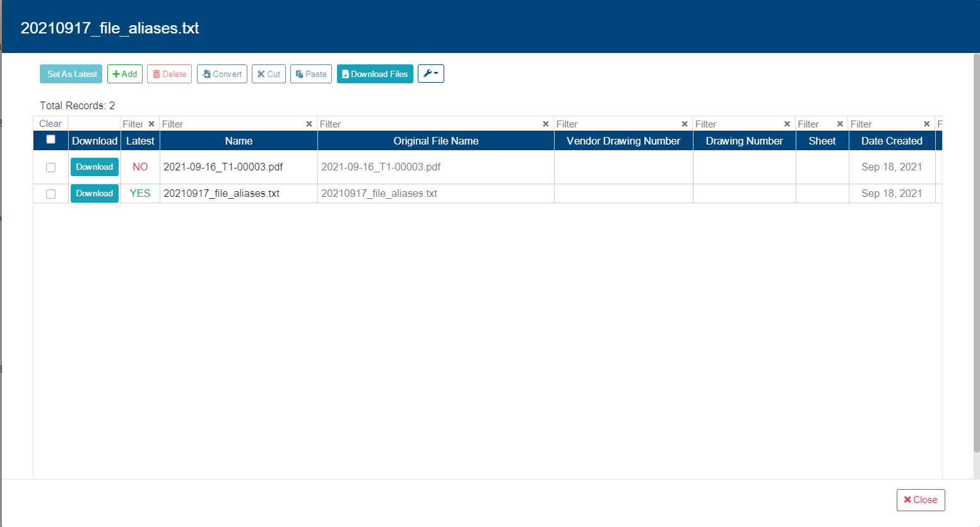
Task: Click the Download Files button
Action: [x=375, y=74]
